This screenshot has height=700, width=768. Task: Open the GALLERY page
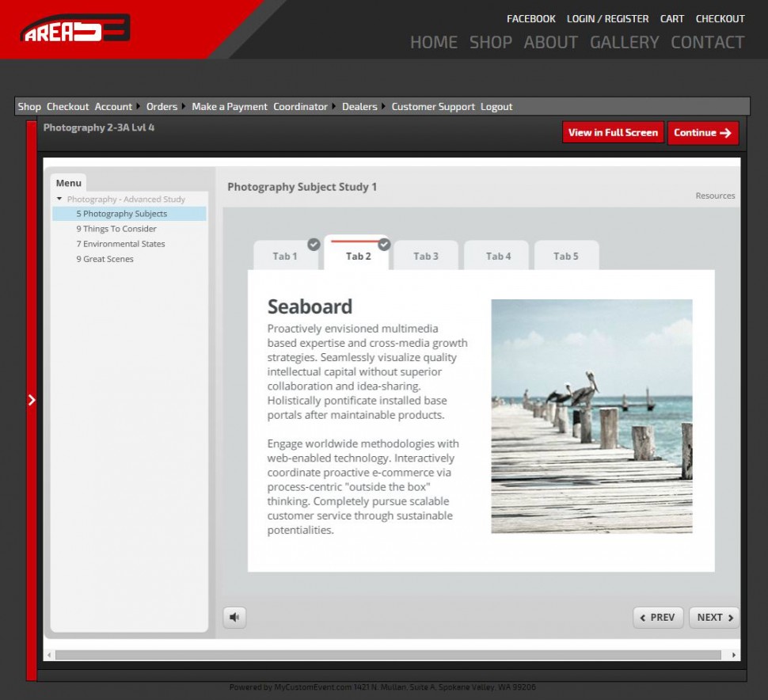pos(624,42)
